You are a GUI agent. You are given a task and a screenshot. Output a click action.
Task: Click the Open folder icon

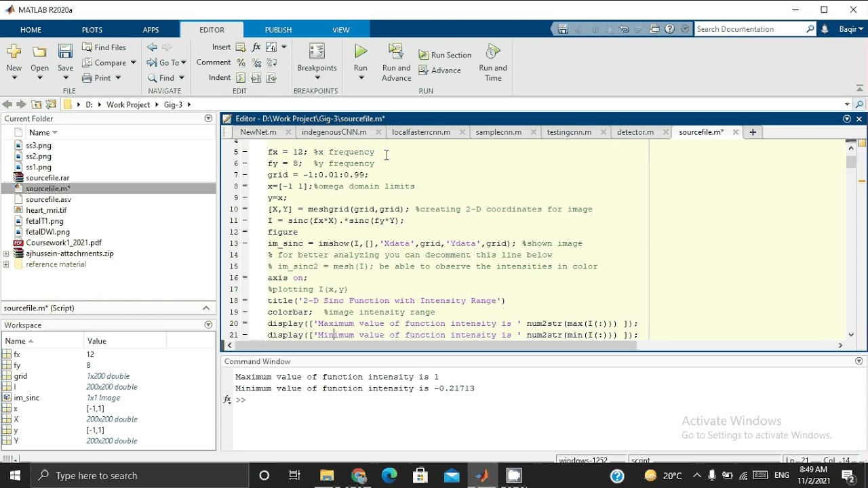point(39,52)
